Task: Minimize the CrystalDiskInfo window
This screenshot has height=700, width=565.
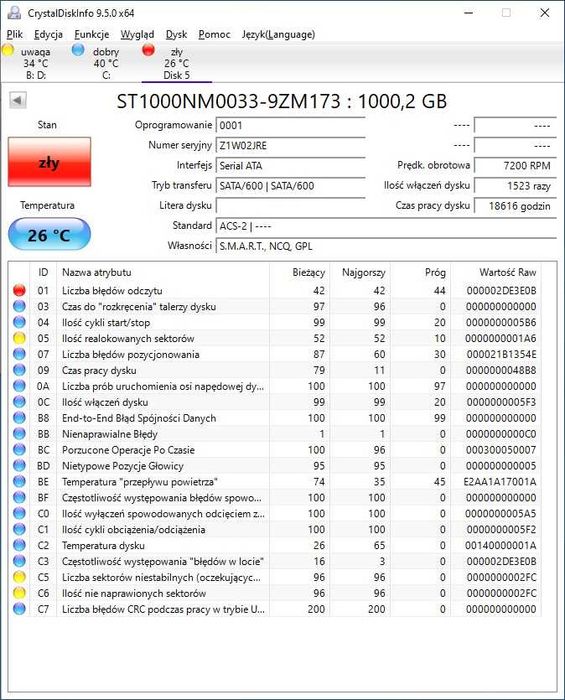Action: [x=469, y=12]
